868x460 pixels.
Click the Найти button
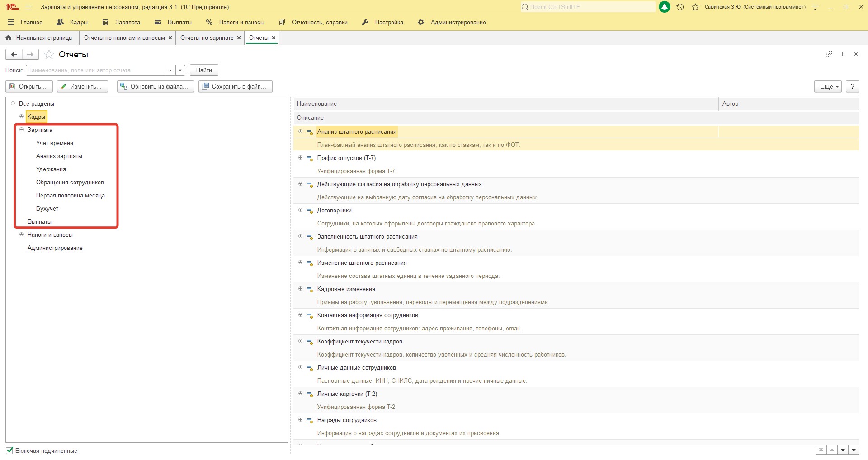[x=204, y=70]
